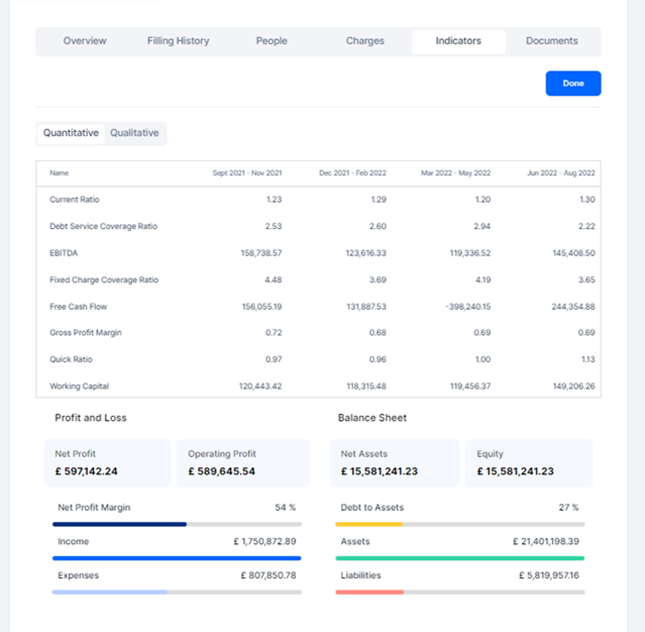The height and width of the screenshot is (632, 645).
Task: Select the Charges tab
Action: [x=365, y=41]
